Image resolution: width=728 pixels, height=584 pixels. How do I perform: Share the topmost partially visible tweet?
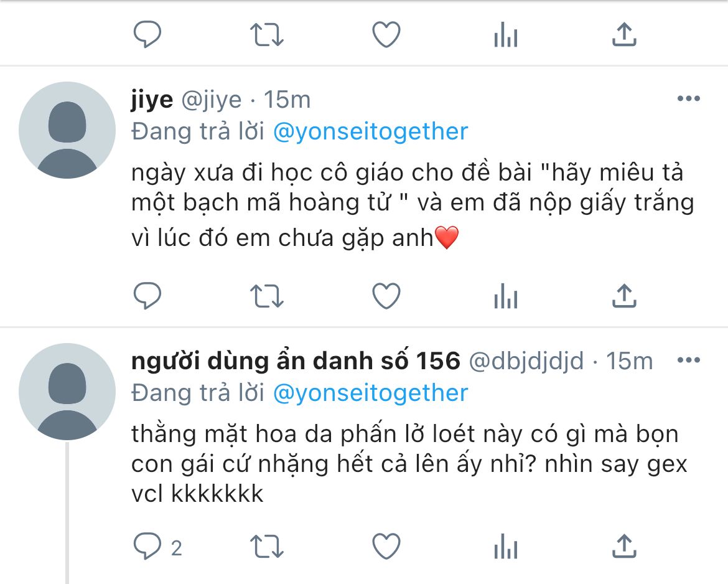pyautogui.click(x=624, y=34)
